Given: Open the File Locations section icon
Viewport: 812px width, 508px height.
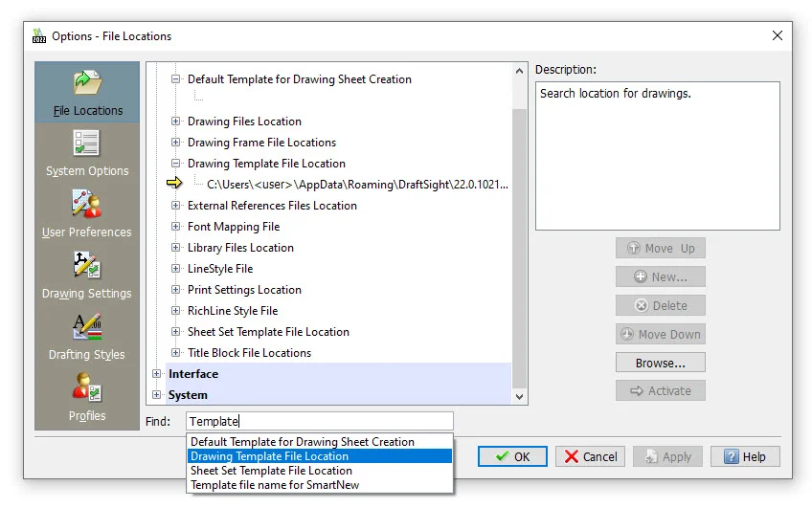Looking at the screenshot, I should click(x=87, y=83).
